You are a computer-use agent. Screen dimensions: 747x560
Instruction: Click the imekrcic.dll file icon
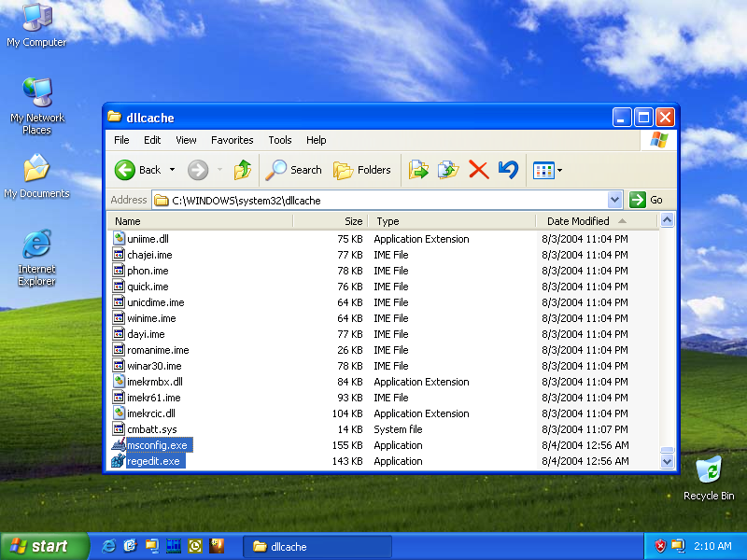(119, 413)
